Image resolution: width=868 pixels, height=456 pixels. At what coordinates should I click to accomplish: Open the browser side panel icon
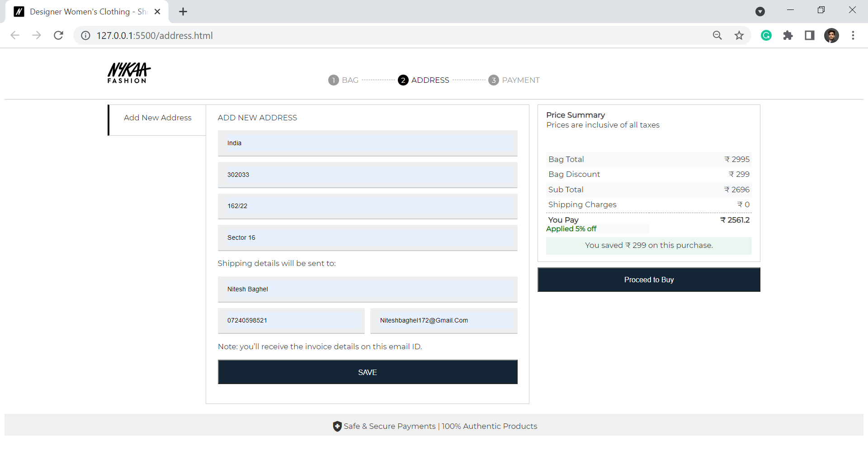pyautogui.click(x=810, y=35)
